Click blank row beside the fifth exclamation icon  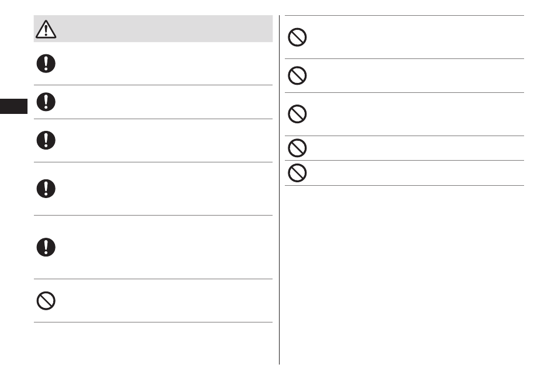tap(153, 247)
